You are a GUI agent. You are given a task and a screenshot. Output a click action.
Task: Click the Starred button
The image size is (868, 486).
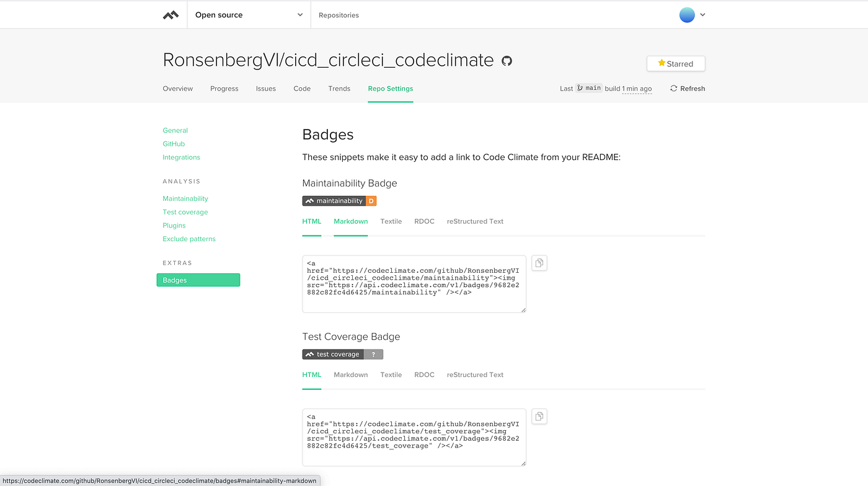tap(676, 63)
